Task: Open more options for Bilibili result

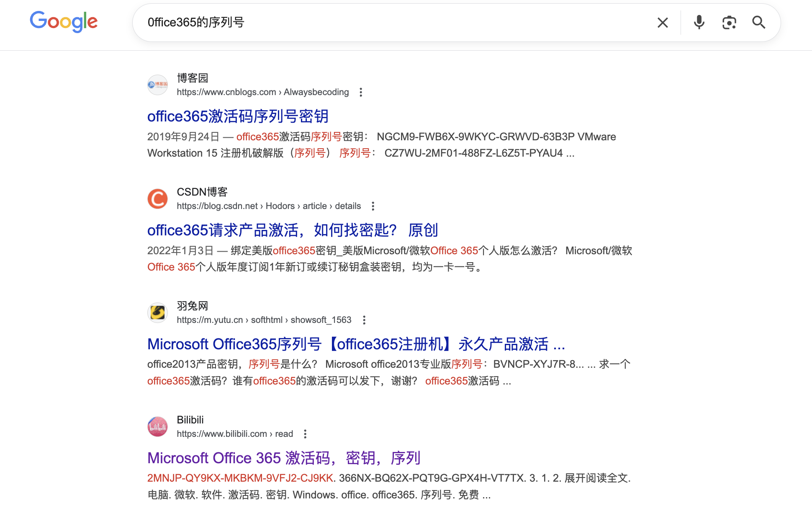Action: click(305, 434)
